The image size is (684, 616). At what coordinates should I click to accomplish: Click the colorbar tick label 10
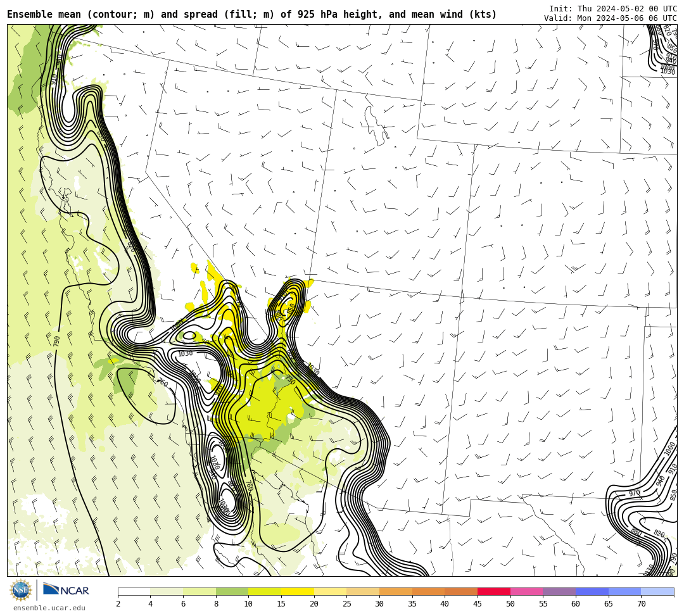point(248,604)
